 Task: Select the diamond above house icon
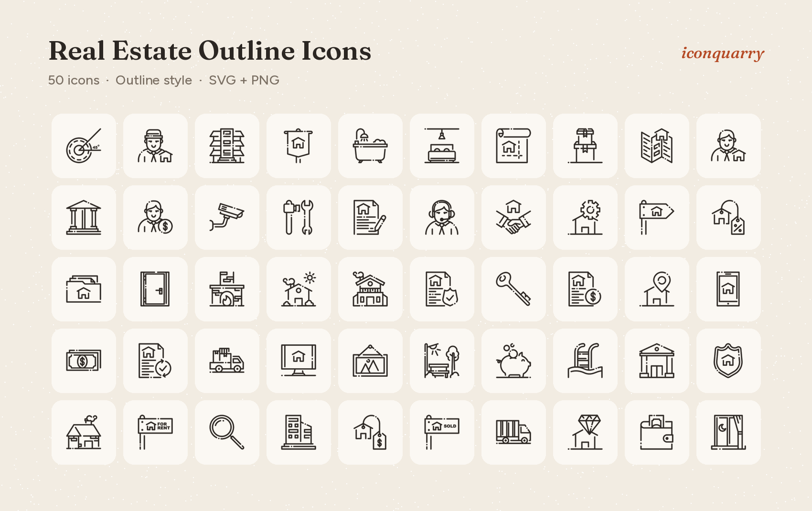tap(585, 432)
